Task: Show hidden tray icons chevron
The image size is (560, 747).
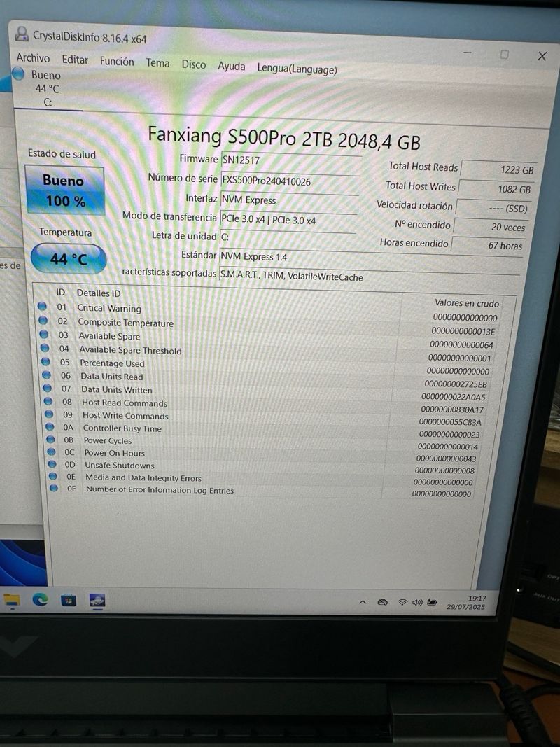Action: point(363,602)
